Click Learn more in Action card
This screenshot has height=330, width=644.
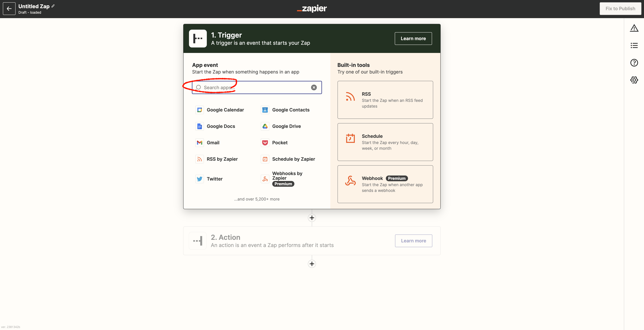(413, 241)
